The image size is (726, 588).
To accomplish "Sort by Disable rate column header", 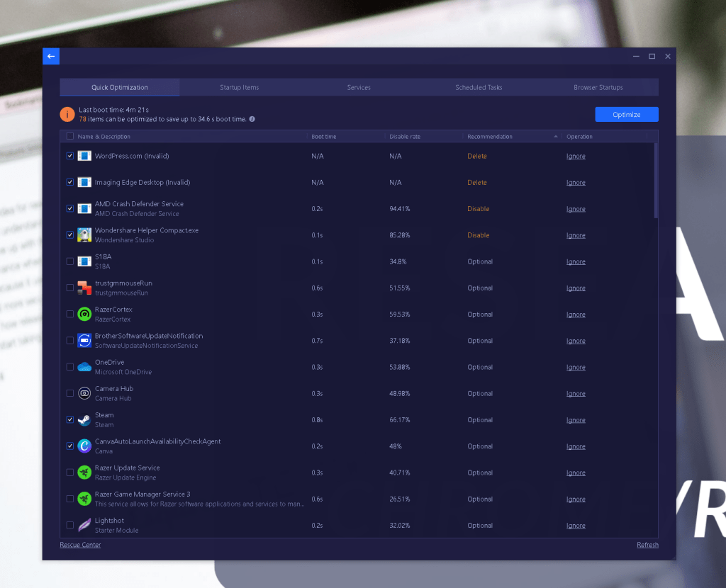I will click(405, 137).
